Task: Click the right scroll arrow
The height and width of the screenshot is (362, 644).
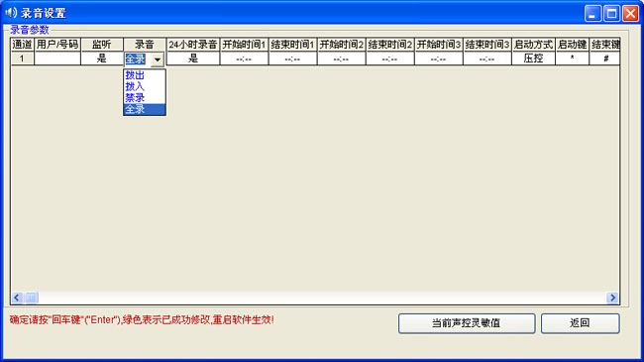Action: coord(612,298)
